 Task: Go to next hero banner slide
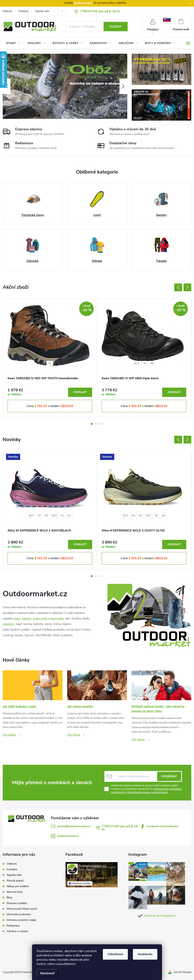click(123, 86)
